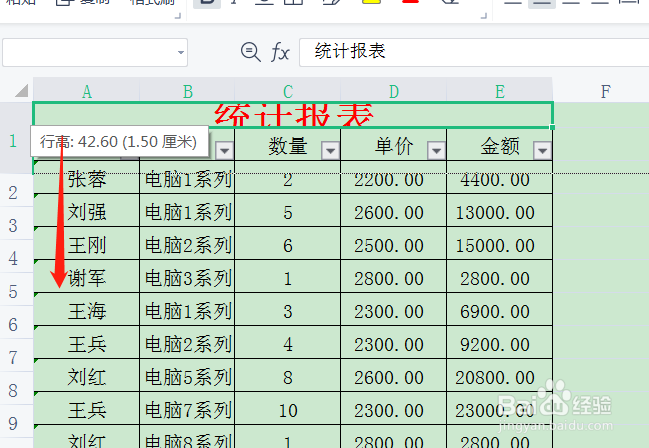Click the fx insert function icon

click(280, 53)
